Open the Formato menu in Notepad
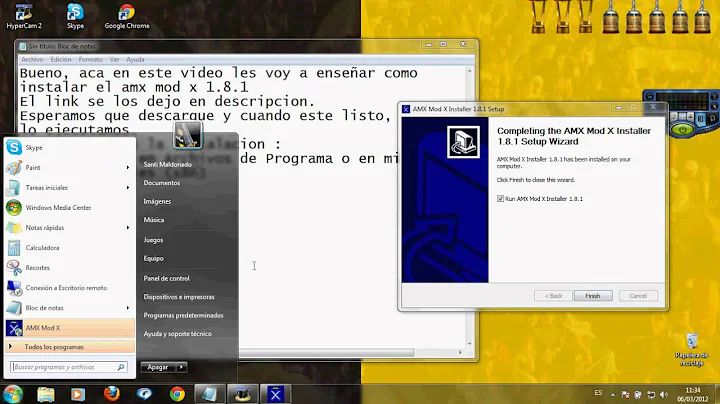Screen dimensions: 720x404 point(90,59)
